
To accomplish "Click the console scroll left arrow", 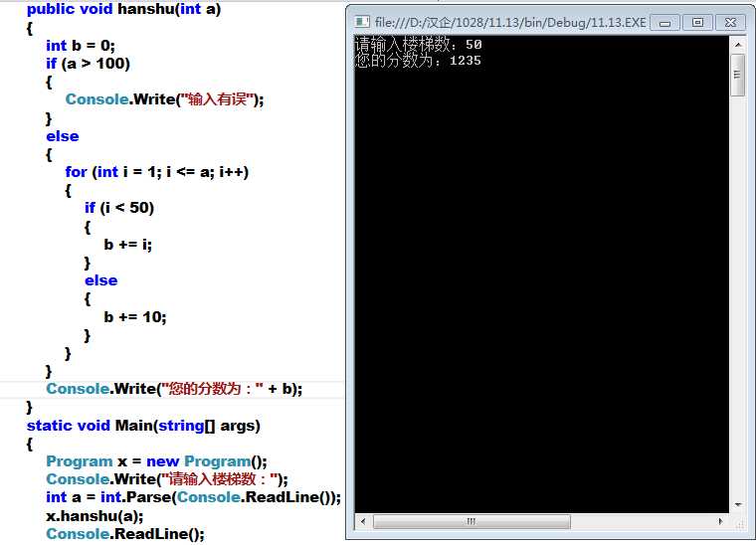I will pos(363,521).
